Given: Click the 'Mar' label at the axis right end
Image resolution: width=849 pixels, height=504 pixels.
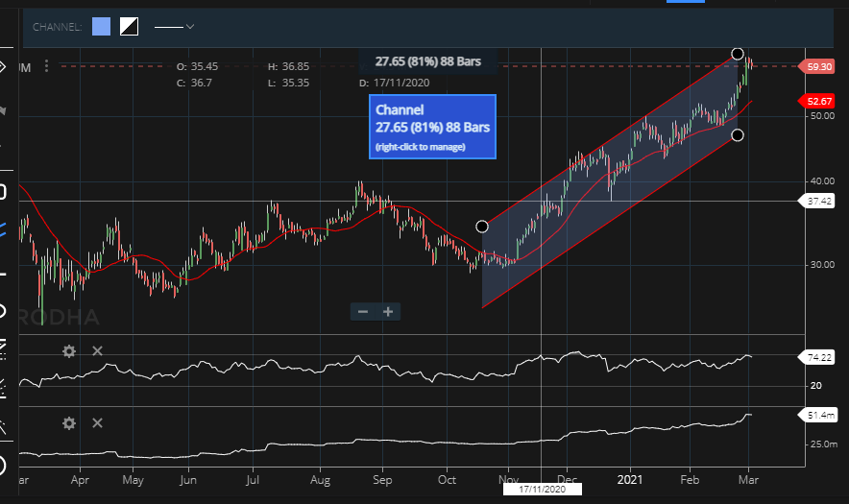Looking at the screenshot, I should [x=748, y=480].
